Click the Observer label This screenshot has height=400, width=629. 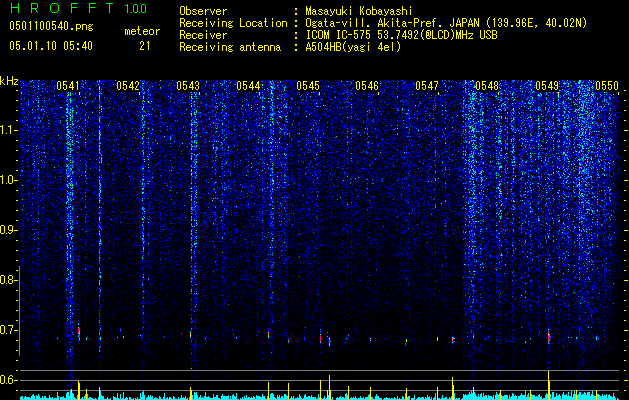tap(203, 11)
